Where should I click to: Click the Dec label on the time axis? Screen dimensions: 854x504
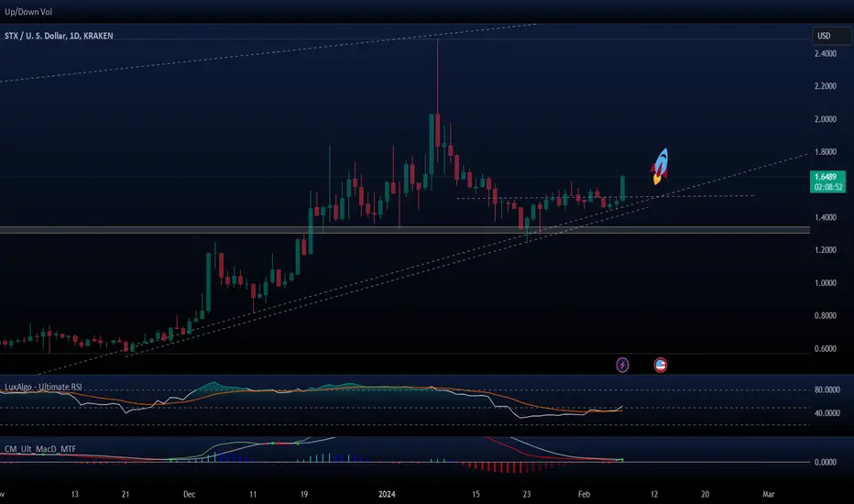(189, 494)
